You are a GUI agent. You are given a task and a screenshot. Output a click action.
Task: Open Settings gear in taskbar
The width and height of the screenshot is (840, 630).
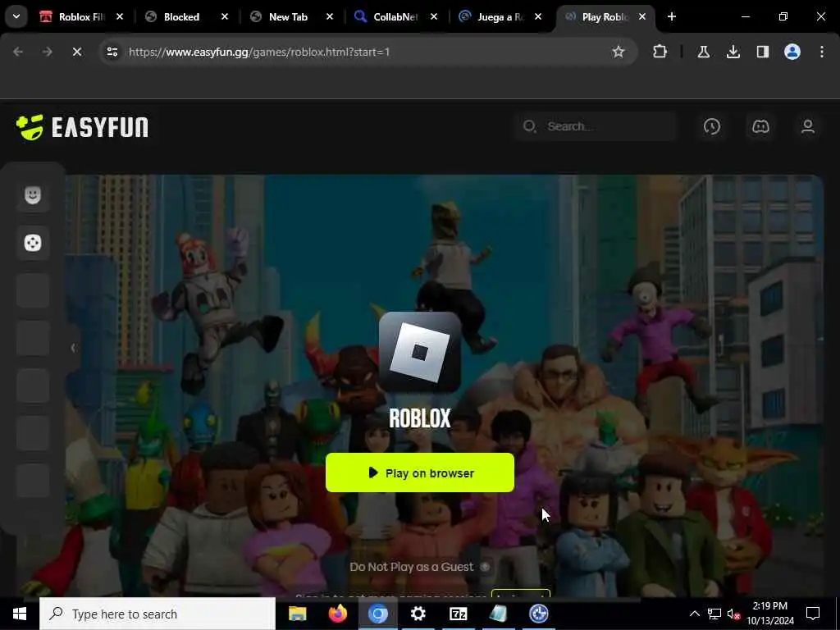click(418, 614)
